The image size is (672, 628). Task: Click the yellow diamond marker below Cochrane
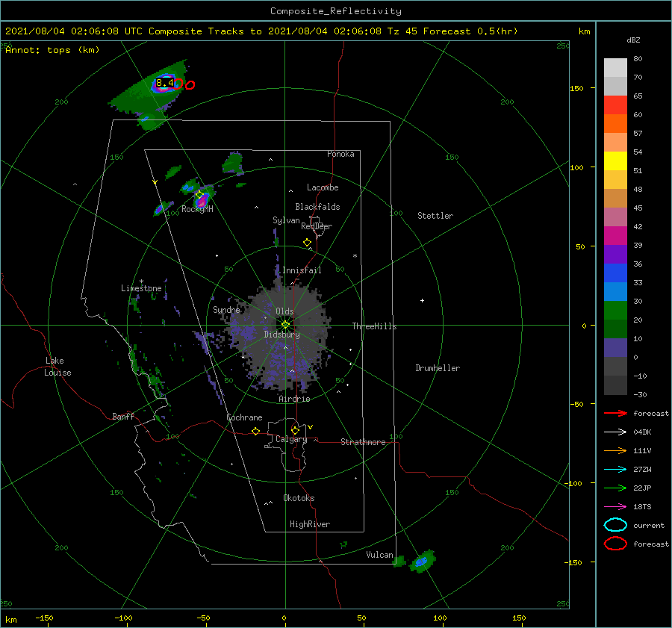click(255, 431)
